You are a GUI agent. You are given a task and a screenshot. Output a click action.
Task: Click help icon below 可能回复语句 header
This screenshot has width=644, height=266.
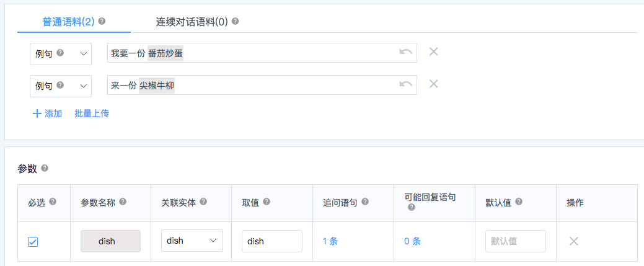[412, 208]
